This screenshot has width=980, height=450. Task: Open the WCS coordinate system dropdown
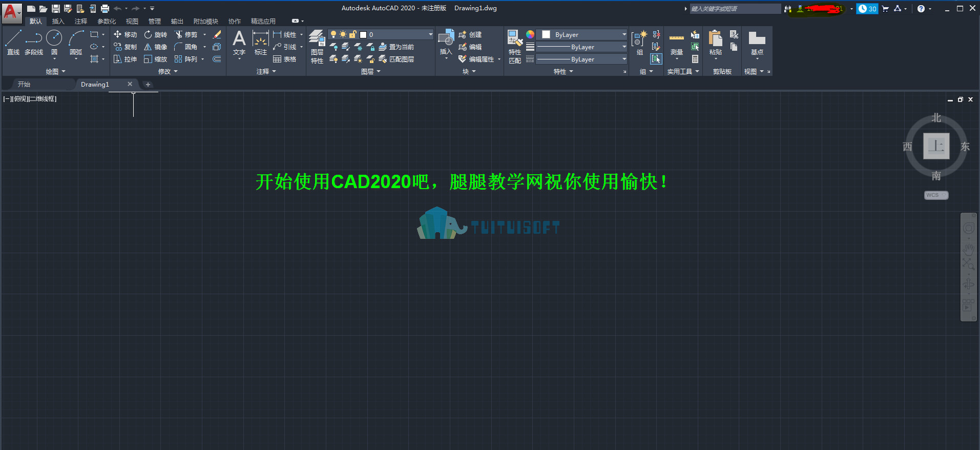(x=936, y=195)
